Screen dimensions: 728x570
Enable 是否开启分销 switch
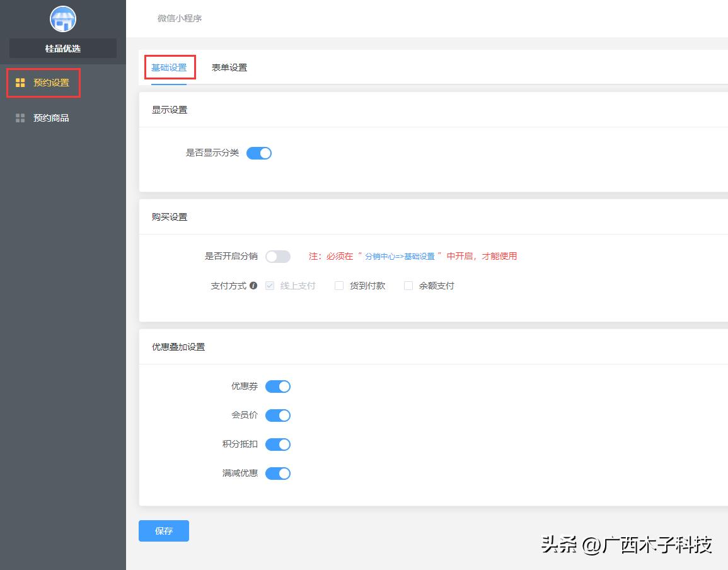pos(277,256)
